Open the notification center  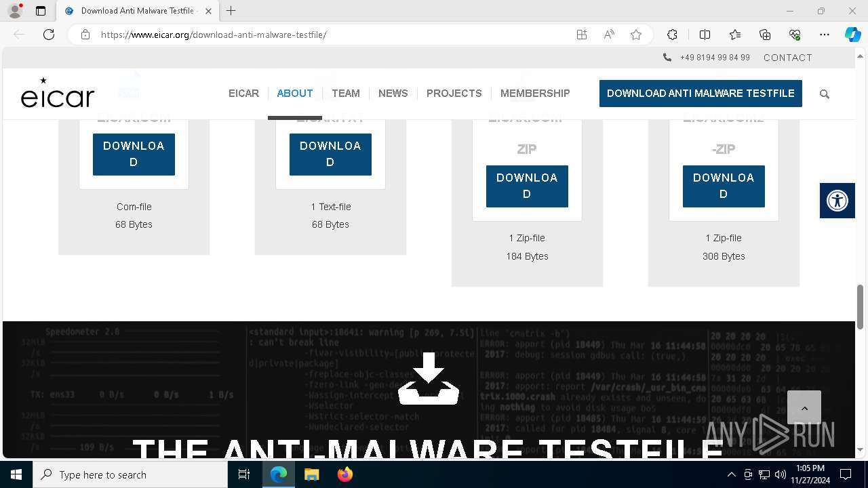pyautogui.click(x=846, y=474)
